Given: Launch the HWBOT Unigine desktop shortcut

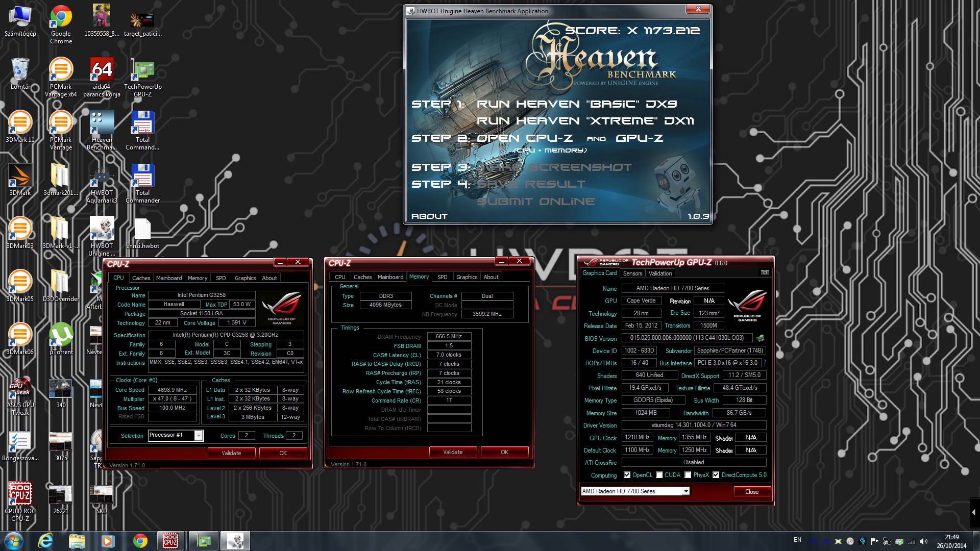Looking at the screenshot, I should click(x=102, y=236).
